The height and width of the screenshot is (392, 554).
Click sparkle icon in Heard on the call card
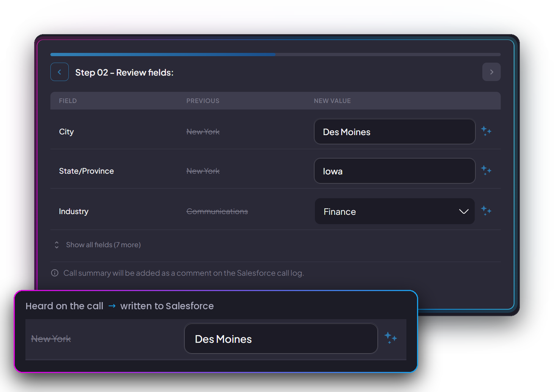coord(390,338)
